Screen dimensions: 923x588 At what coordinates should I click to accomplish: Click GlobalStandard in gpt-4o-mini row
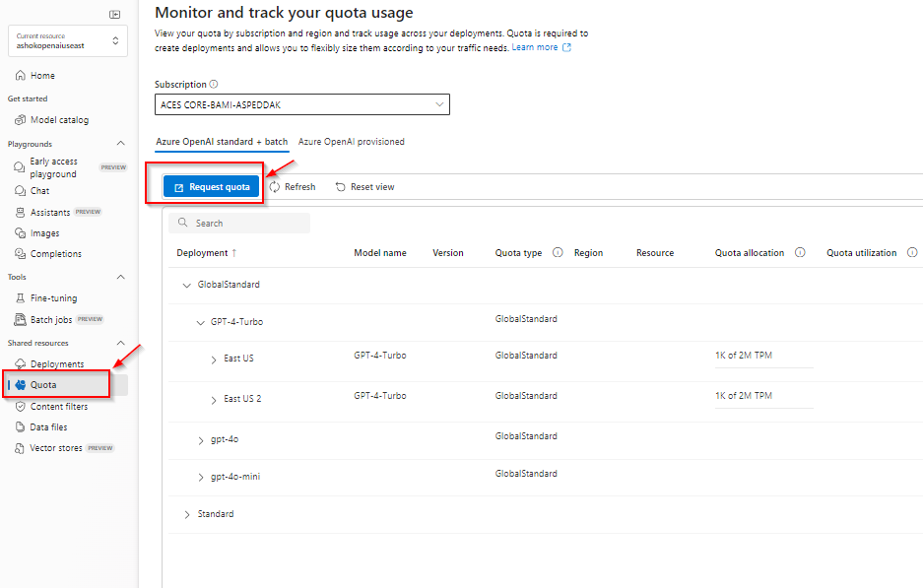click(526, 474)
